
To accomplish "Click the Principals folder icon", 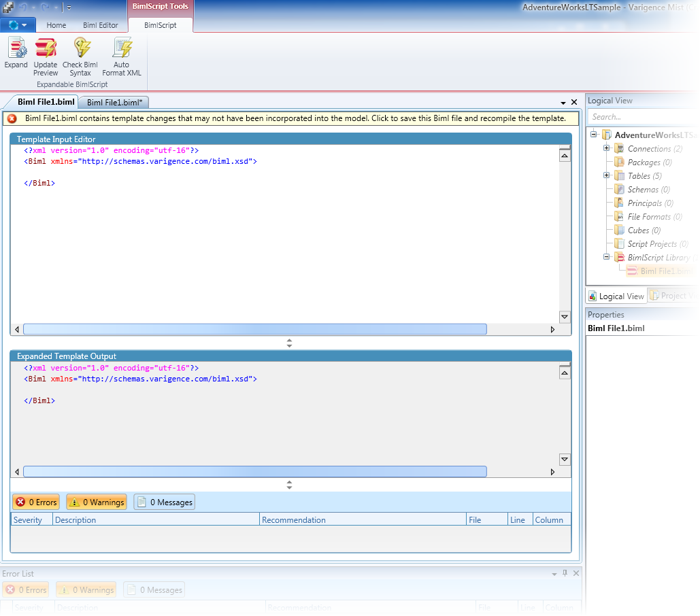I will click(619, 203).
